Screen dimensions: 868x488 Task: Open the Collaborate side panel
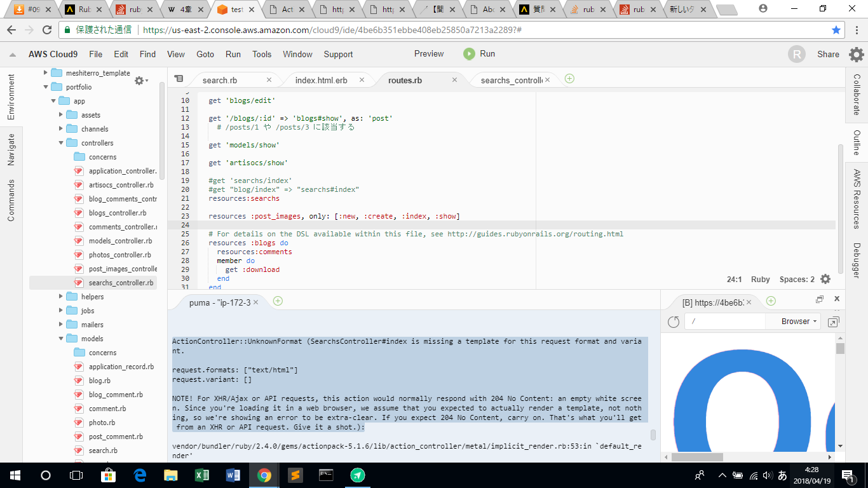click(857, 95)
